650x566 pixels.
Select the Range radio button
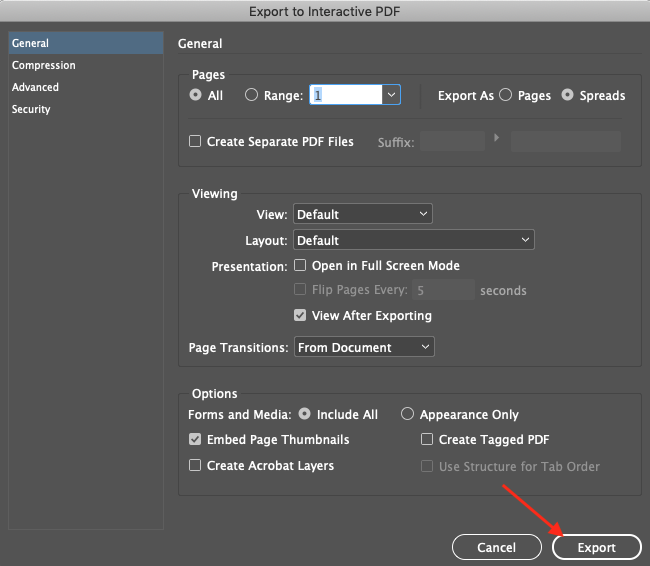tap(251, 96)
